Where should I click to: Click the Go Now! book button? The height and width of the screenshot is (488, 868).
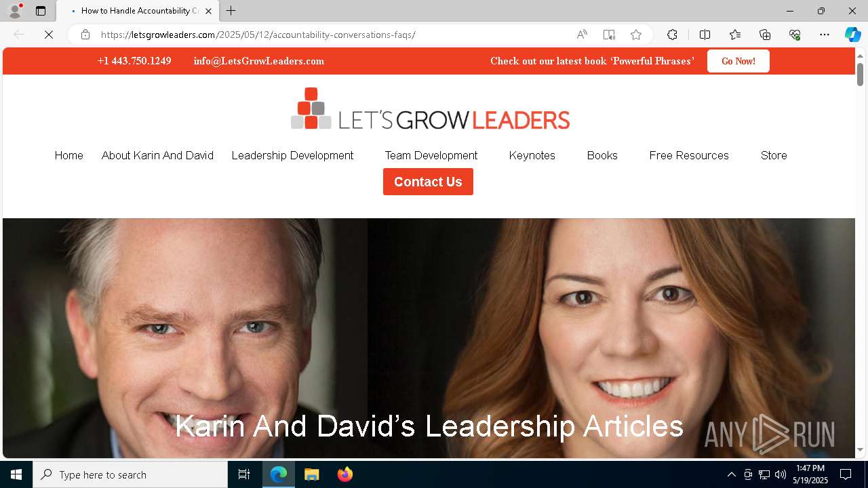pos(738,61)
